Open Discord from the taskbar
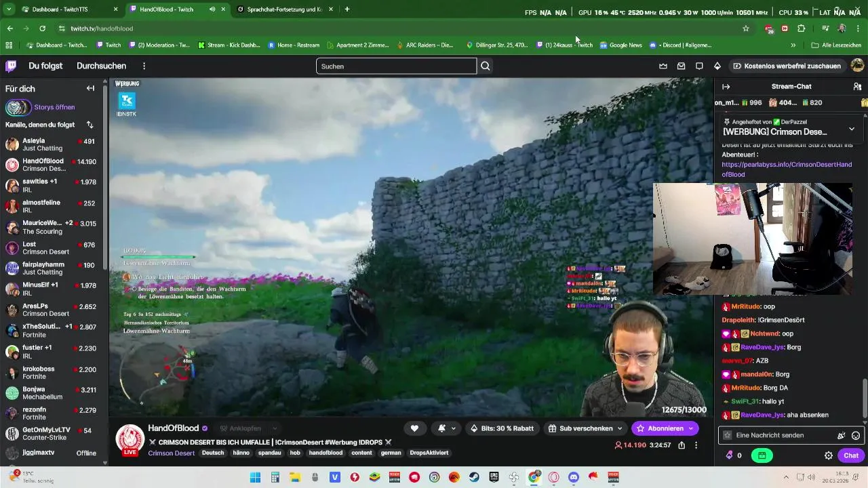Viewport: 868px width, 488px height. (574, 477)
